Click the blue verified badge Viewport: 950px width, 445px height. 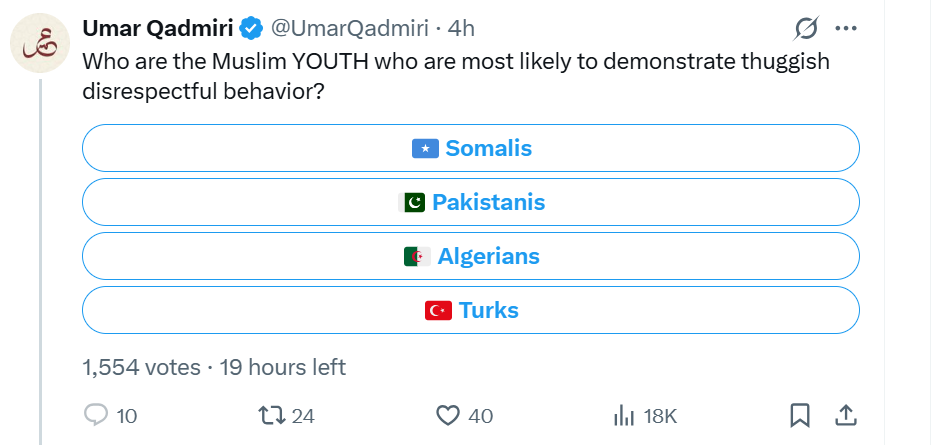[x=252, y=28]
